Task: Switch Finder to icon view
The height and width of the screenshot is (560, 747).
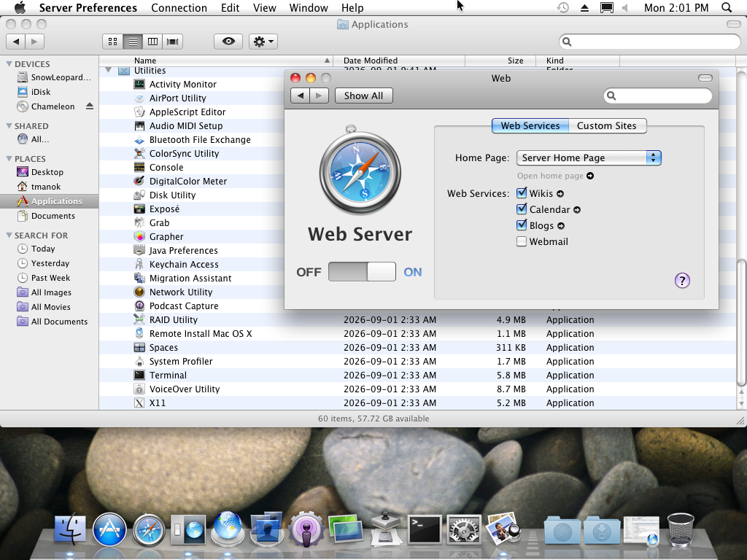Action: 113,42
